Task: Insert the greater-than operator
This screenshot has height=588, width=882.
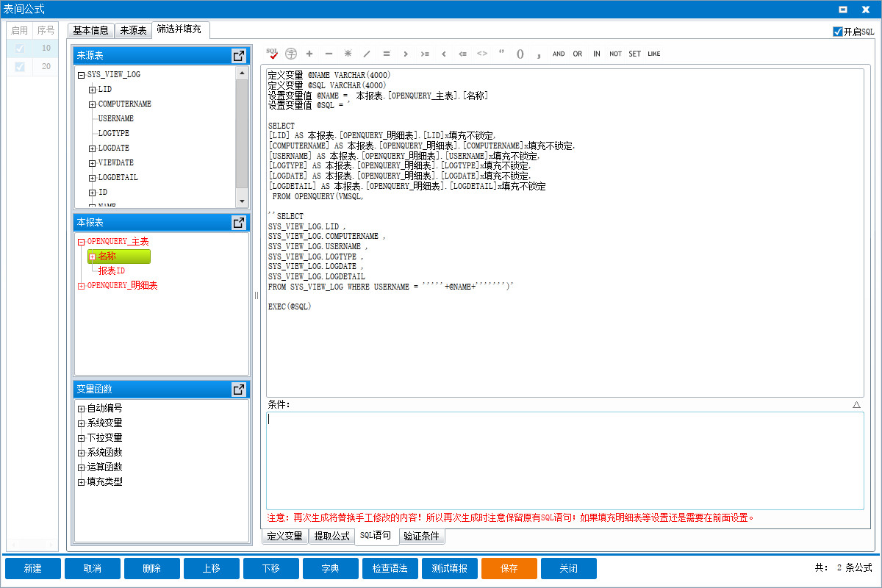Action: 405,54
